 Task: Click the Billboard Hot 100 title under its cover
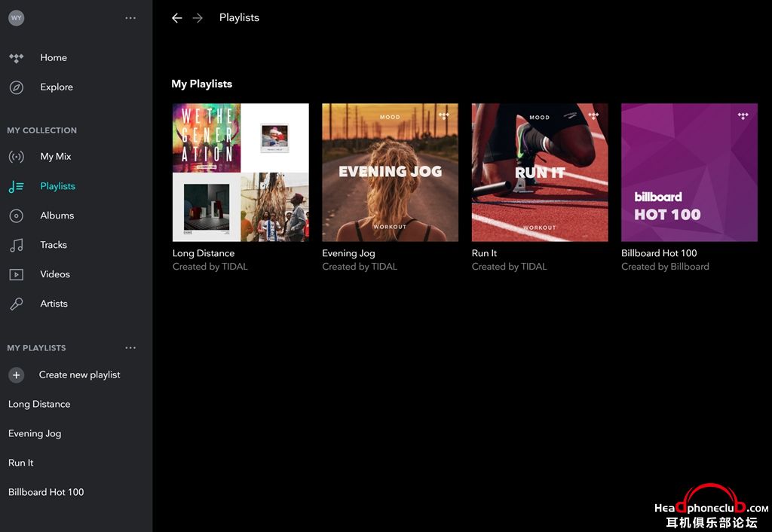[x=659, y=253]
